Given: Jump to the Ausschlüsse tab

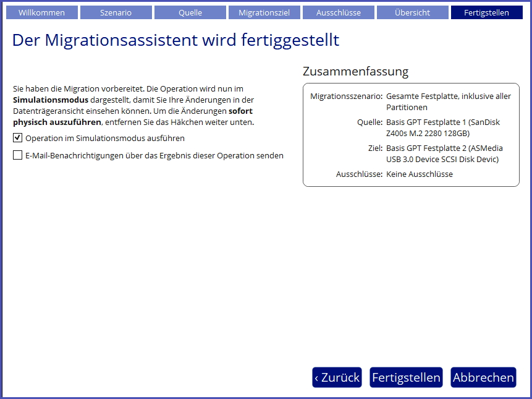Looking at the screenshot, I should [338, 12].
